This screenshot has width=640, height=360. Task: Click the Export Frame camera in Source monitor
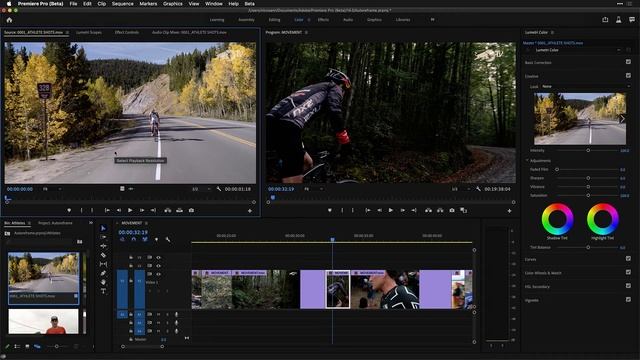pos(191,210)
